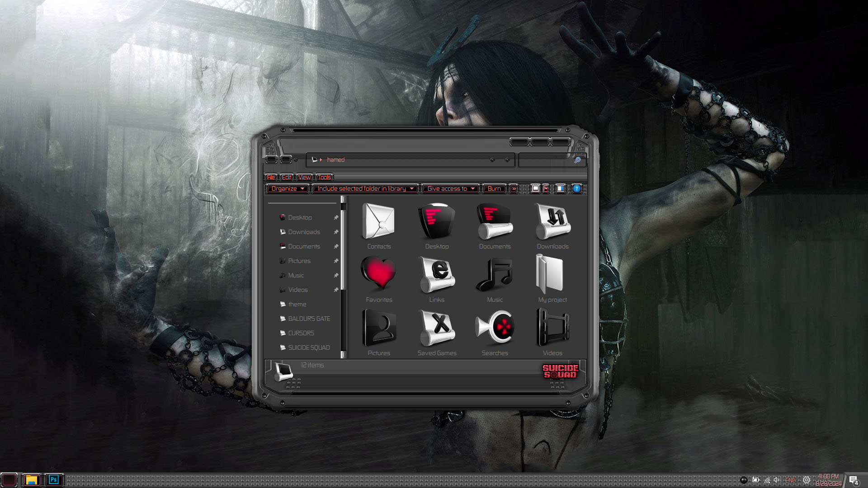This screenshot has height=488, width=868.
Task: Toggle the preview pane button
Action: (560, 188)
